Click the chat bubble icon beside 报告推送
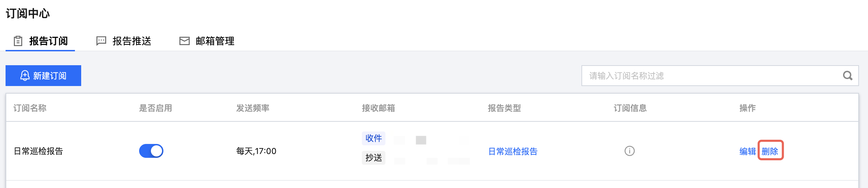The image size is (868, 188). (101, 41)
